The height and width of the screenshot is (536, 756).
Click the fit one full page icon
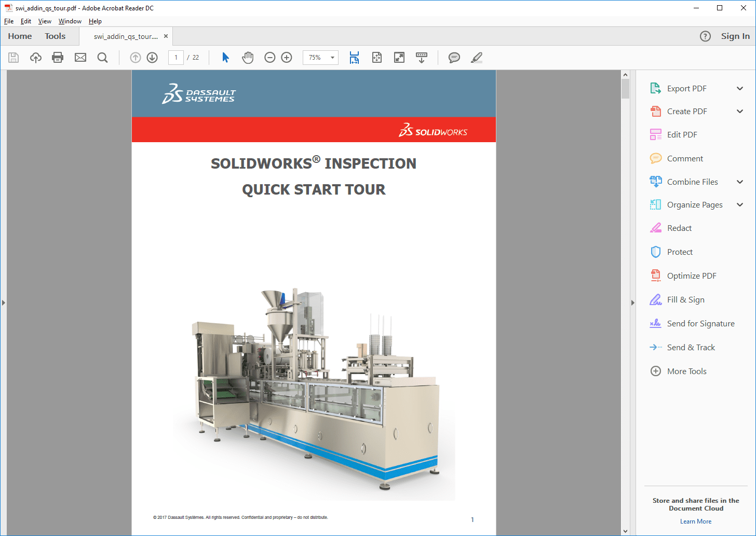coord(377,58)
